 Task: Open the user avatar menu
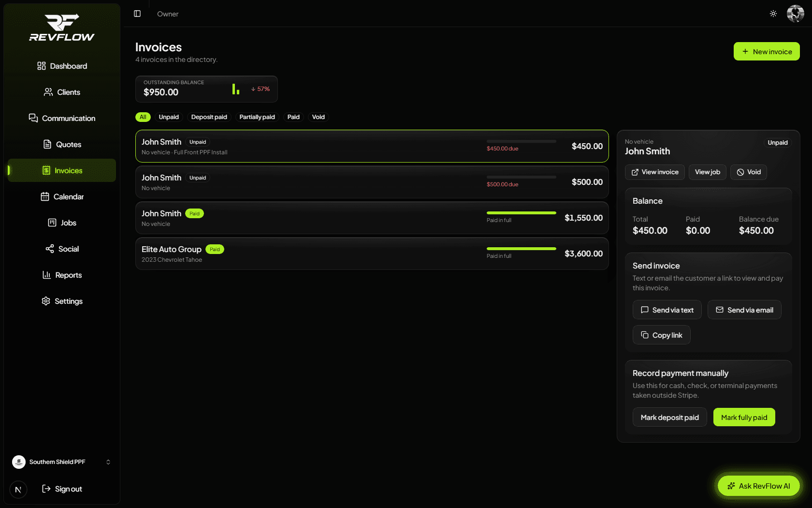(796, 14)
